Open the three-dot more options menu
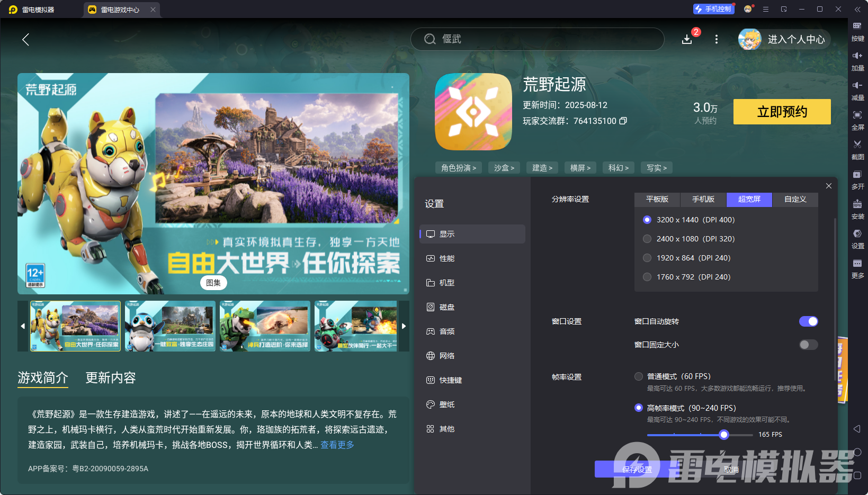 tap(717, 39)
